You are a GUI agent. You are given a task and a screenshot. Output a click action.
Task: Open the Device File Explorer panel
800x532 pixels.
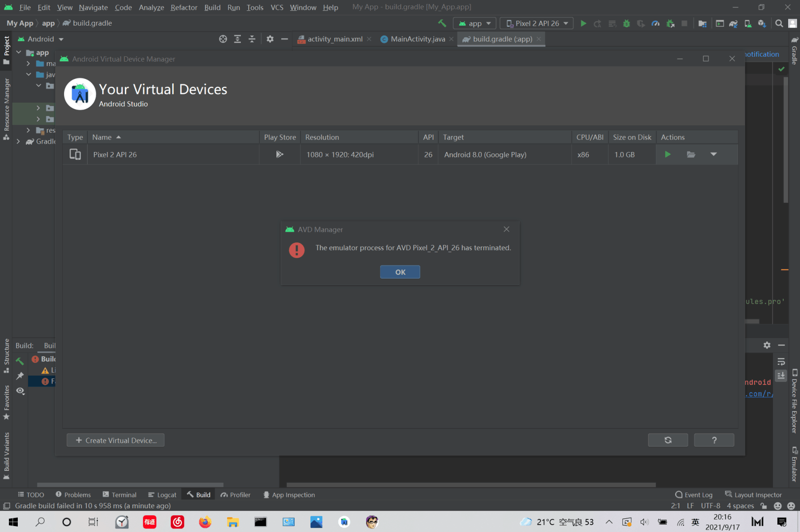click(795, 405)
